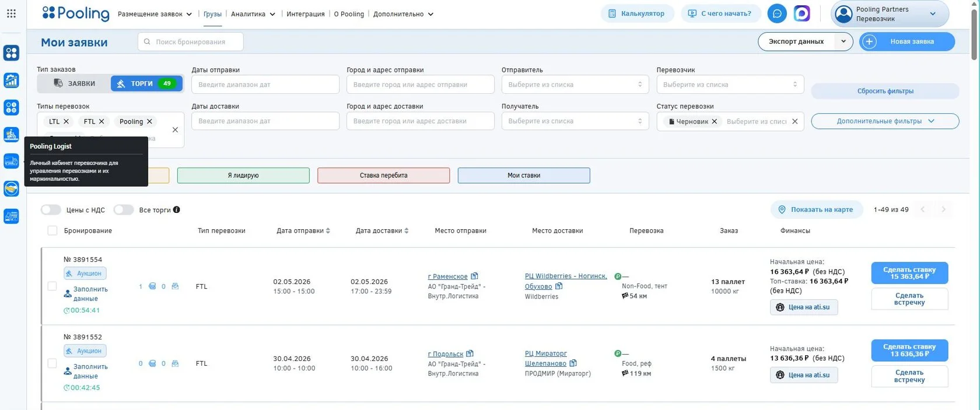This screenshot has height=410, width=980.
Task: Open the Перевозчик select list
Action: tap(730, 85)
